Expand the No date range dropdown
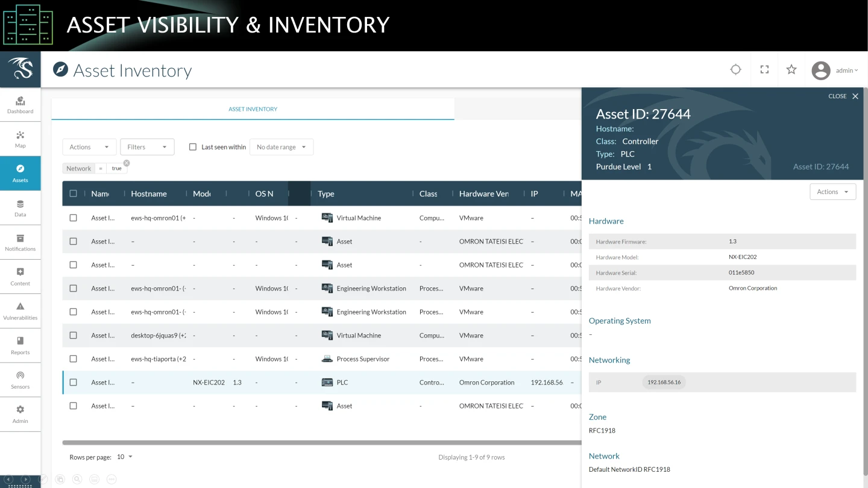Image resolution: width=868 pixels, height=488 pixels. click(x=281, y=147)
